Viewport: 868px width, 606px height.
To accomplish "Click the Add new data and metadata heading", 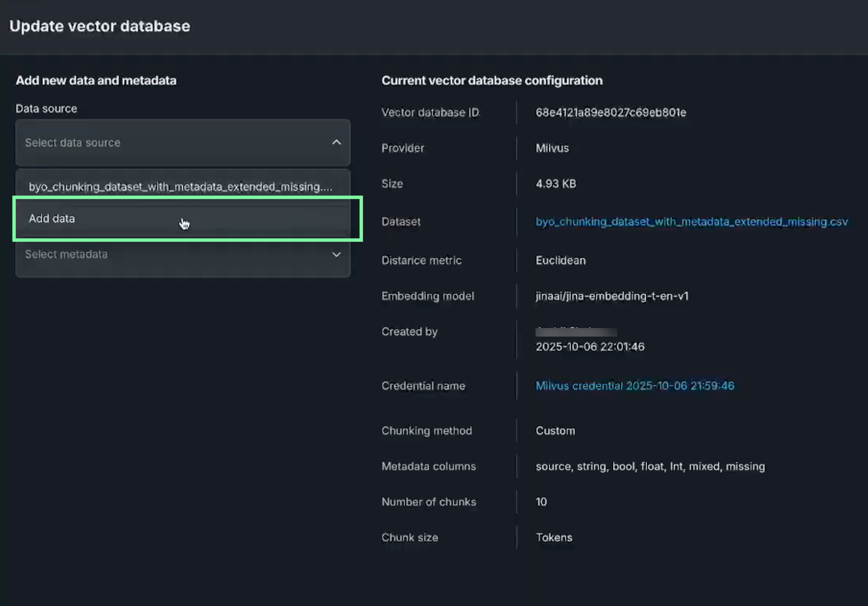I will pos(96,81).
